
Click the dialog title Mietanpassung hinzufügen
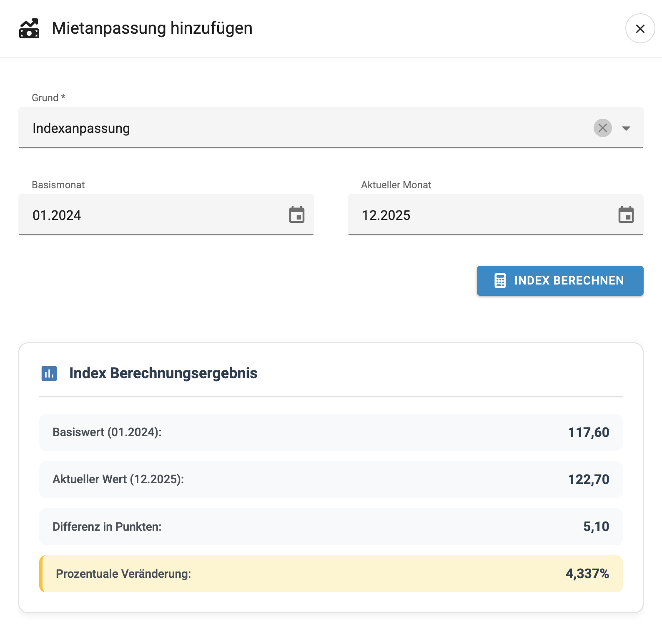(152, 28)
